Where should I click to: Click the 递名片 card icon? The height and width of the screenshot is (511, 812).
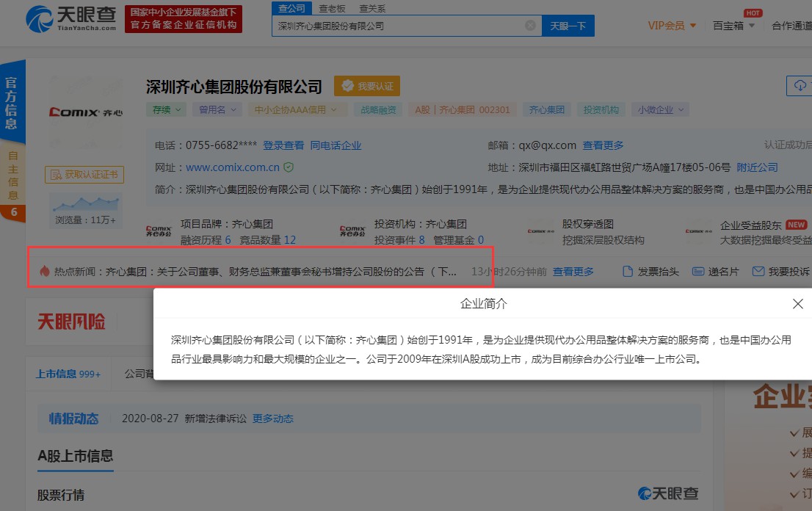coord(698,272)
